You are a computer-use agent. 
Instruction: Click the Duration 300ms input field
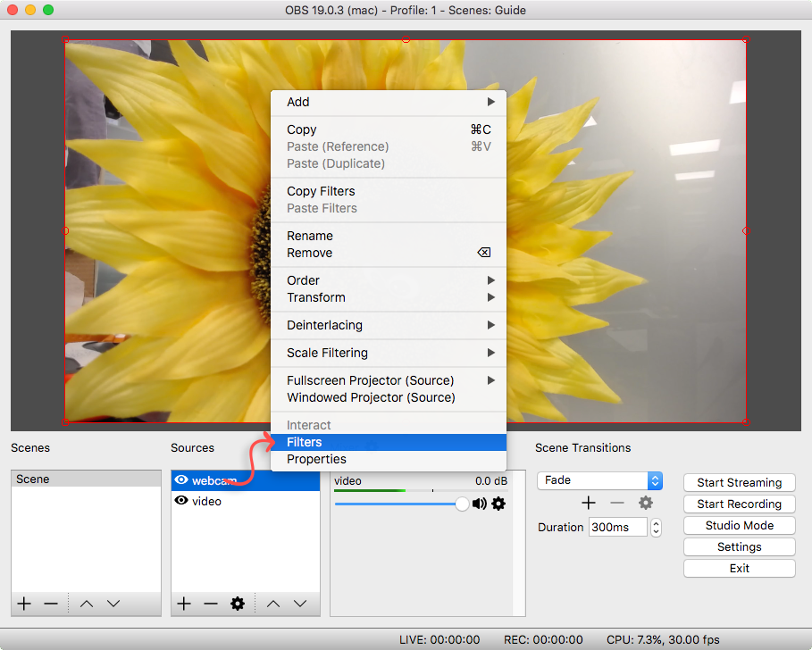point(618,528)
